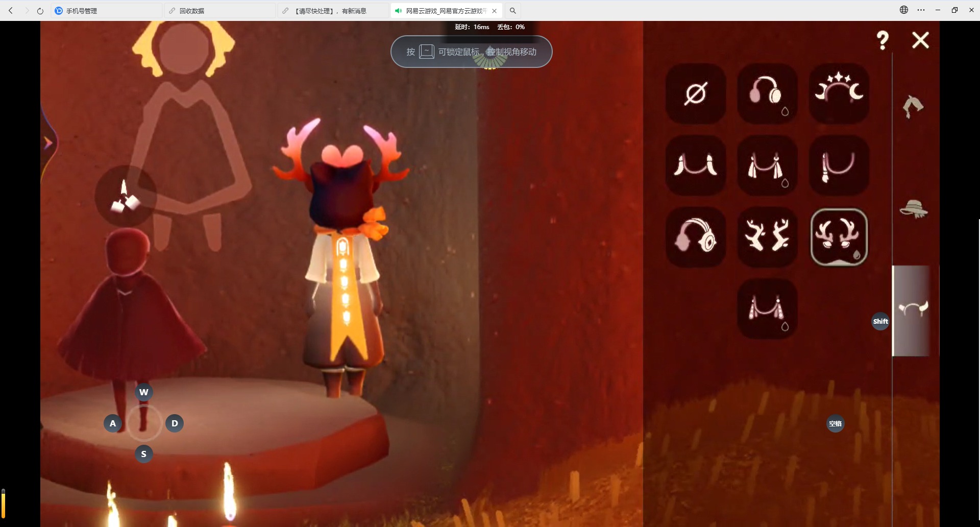The width and height of the screenshot is (980, 527).
Task: Expand the arrow panel on the left edge
Action: point(48,143)
